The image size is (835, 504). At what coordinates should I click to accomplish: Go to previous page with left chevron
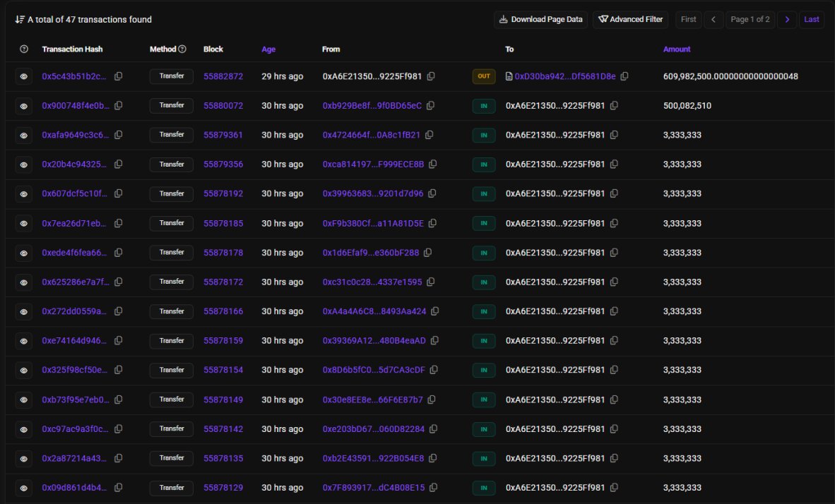coord(713,19)
